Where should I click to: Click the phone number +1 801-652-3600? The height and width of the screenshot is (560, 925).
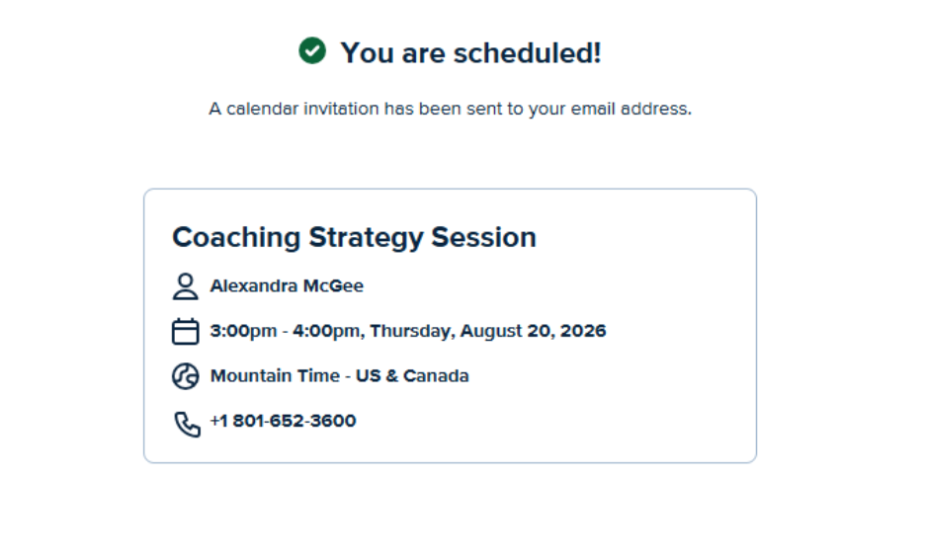coord(284,421)
